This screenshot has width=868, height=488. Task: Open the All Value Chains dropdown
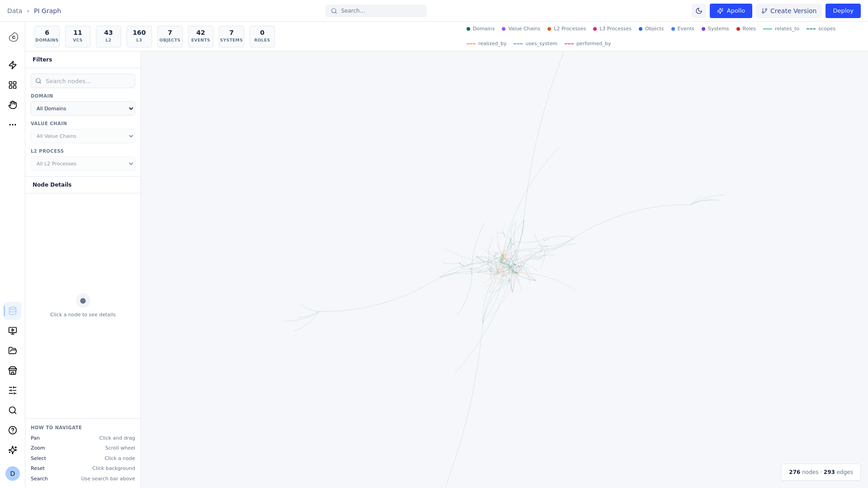coord(83,136)
